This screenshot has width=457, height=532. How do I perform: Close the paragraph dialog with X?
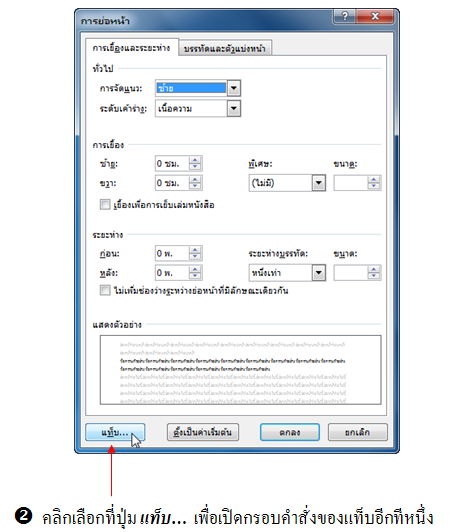click(x=375, y=16)
